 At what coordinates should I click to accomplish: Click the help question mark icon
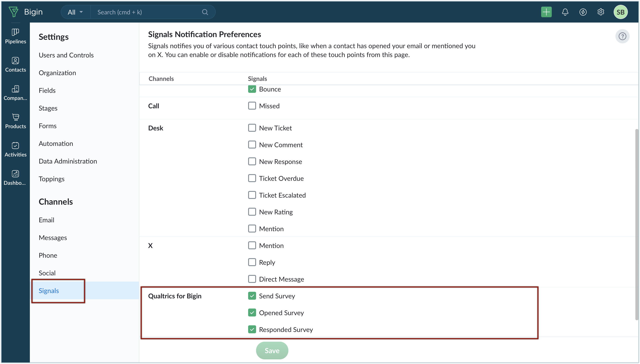point(622,36)
